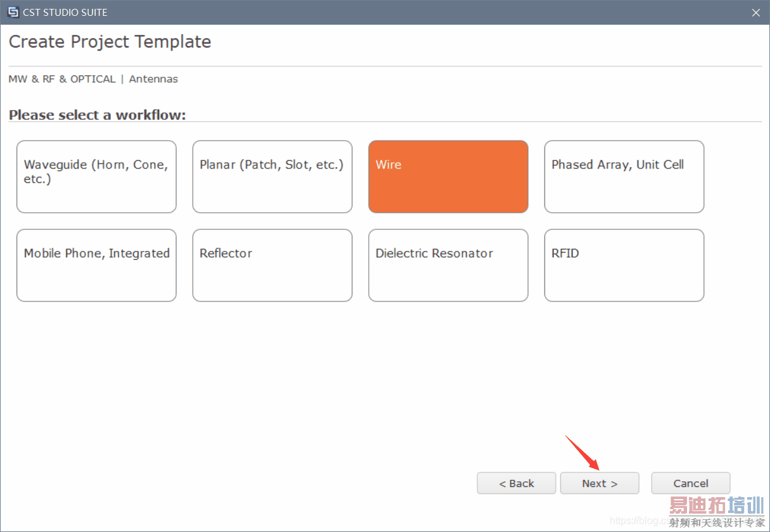This screenshot has height=532, width=770.
Task: Click the 'Please select a workflow:' label
Action: (x=97, y=115)
